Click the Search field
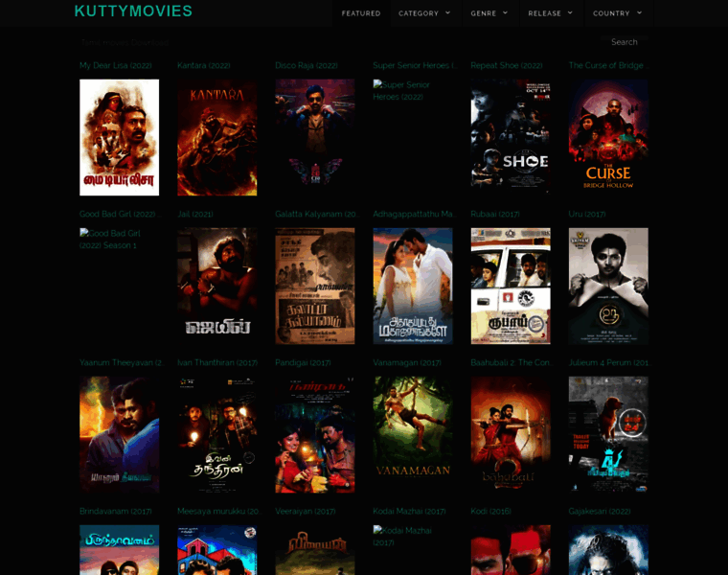Viewport: 728px width, 575px height. [x=624, y=42]
